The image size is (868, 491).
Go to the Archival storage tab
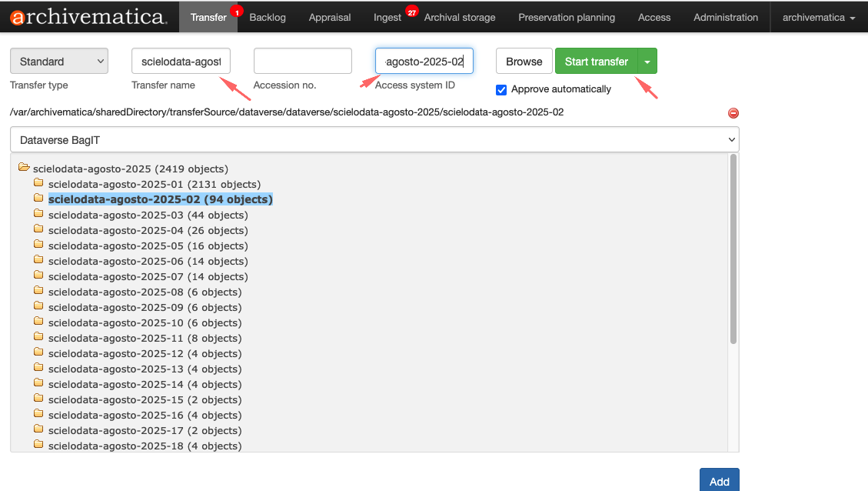click(460, 17)
